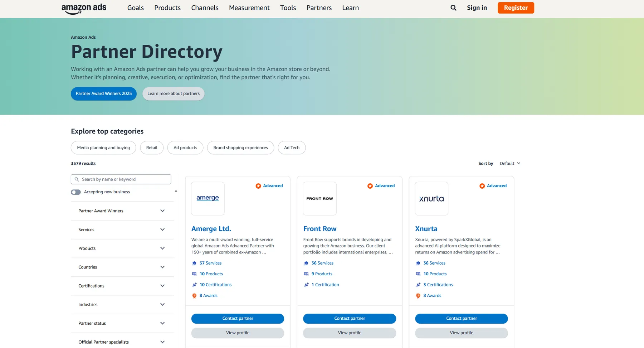The image size is (644, 348).
Task: Select the Ad Tech category chip
Action: 292,148
